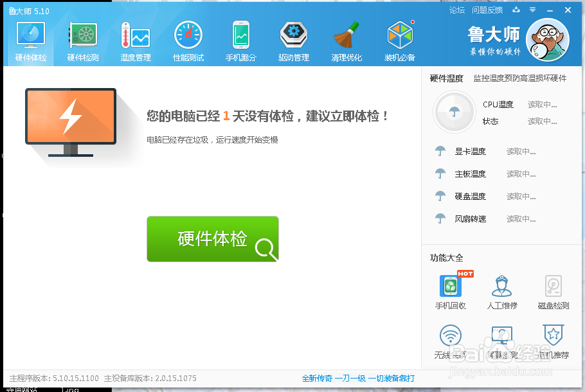Switch to the 硬件检测 hardware detection tab
The height and width of the screenshot is (392, 585).
pos(83,41)
